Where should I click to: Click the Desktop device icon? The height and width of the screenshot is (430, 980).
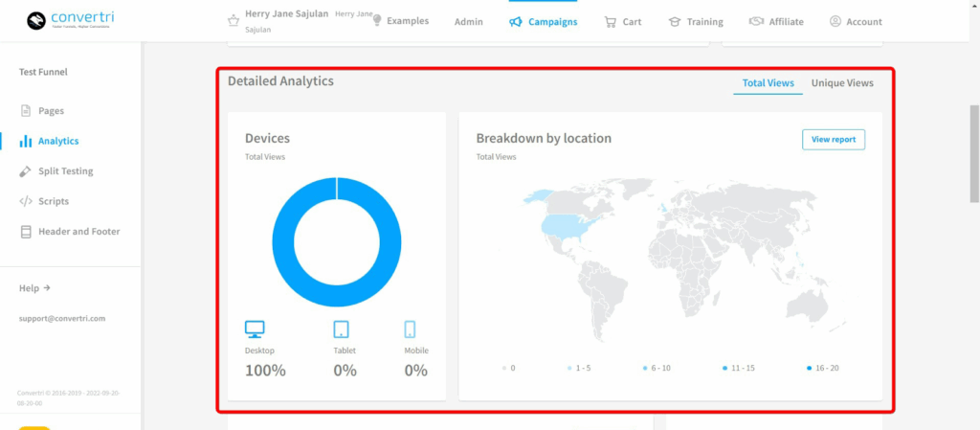pyautogui.click(x=255, y=329)
